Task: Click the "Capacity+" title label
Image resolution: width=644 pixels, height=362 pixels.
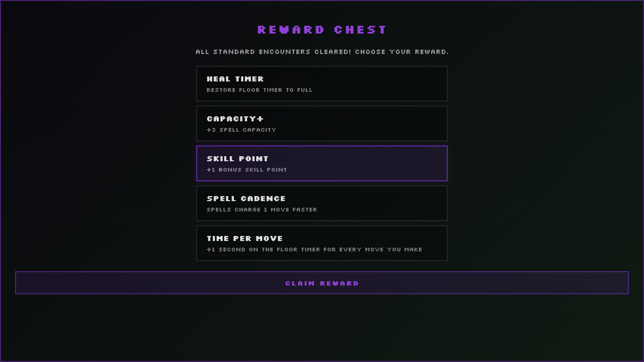Action: click(235, 119)
